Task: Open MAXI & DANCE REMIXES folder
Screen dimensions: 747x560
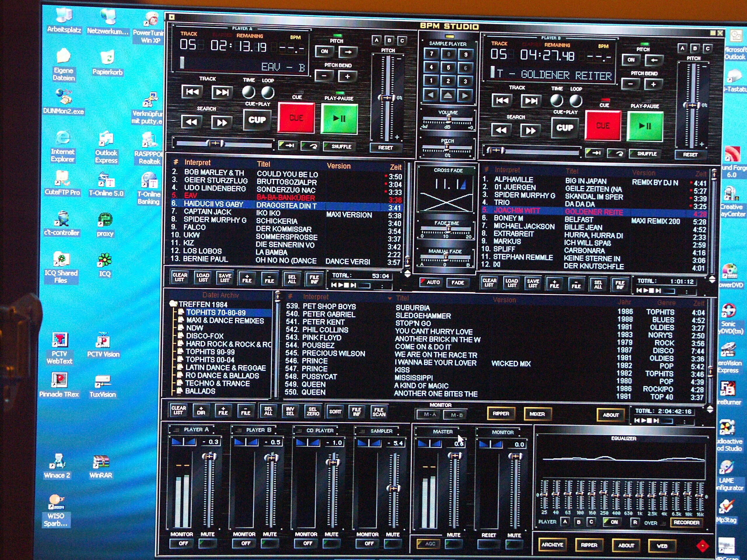Action: click(x=225, y=321)
